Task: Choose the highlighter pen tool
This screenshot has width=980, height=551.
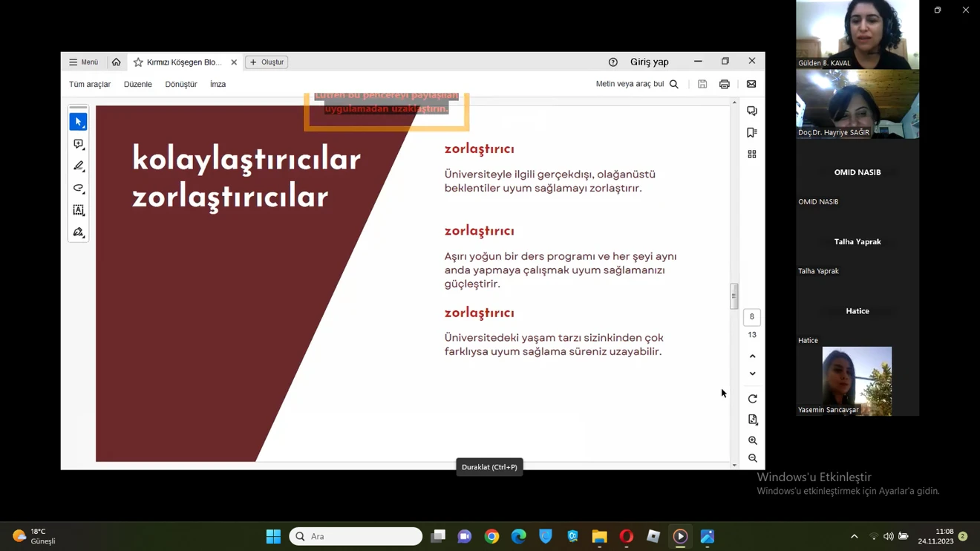Action: pos(78,166)
